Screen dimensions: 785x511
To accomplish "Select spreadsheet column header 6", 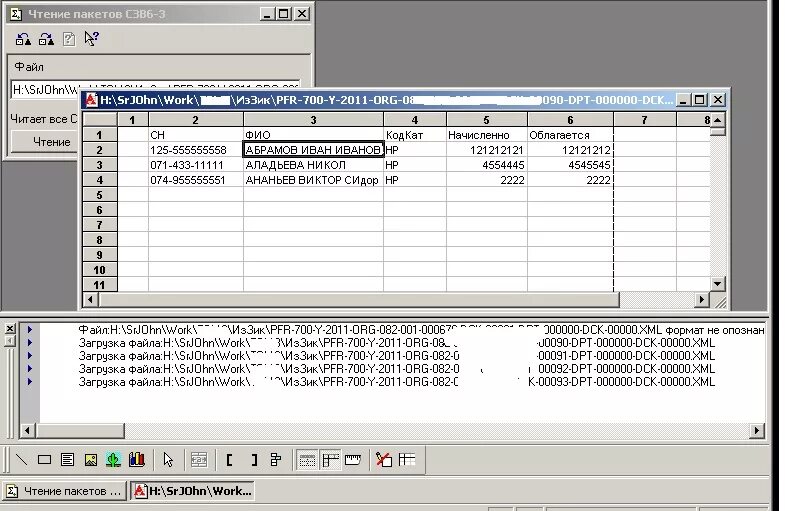I will point(570,120).
